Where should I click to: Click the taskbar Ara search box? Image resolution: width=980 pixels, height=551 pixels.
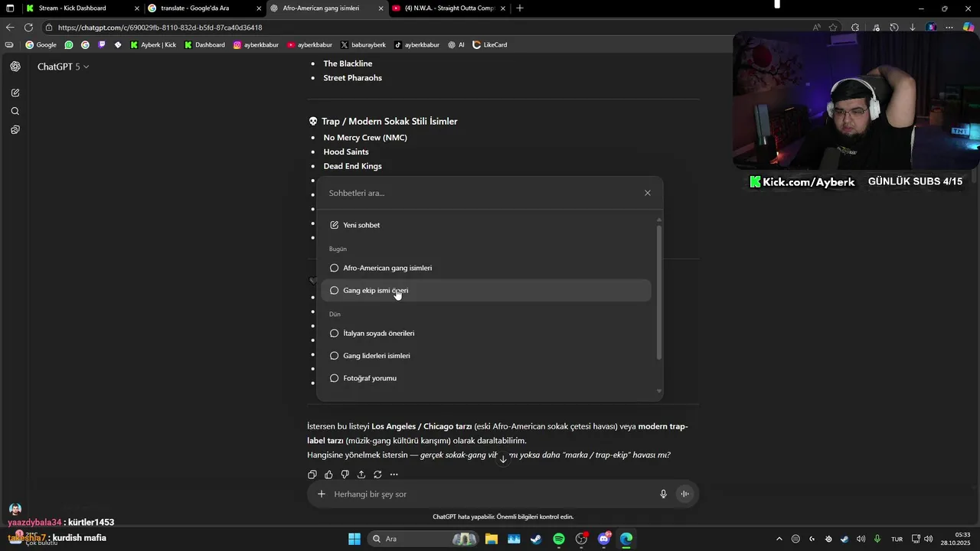click(x=423, y=539)
